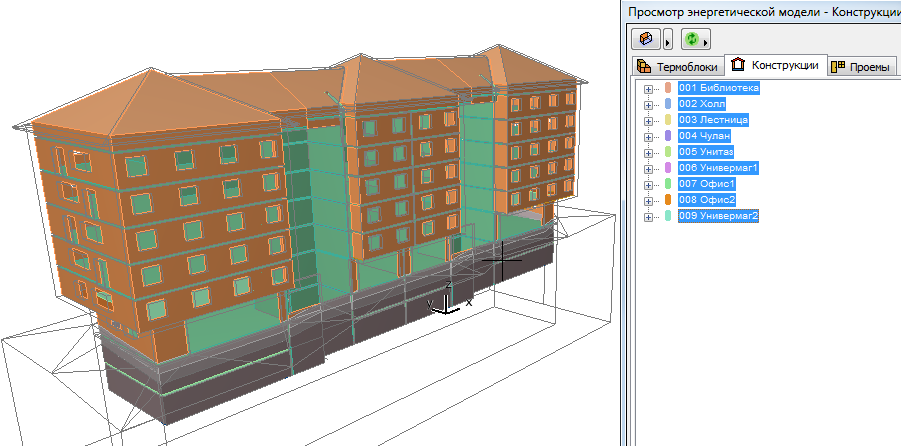Select the 005 Унитаз item
This screenshot has height=446, width=901.
(706, 152)
